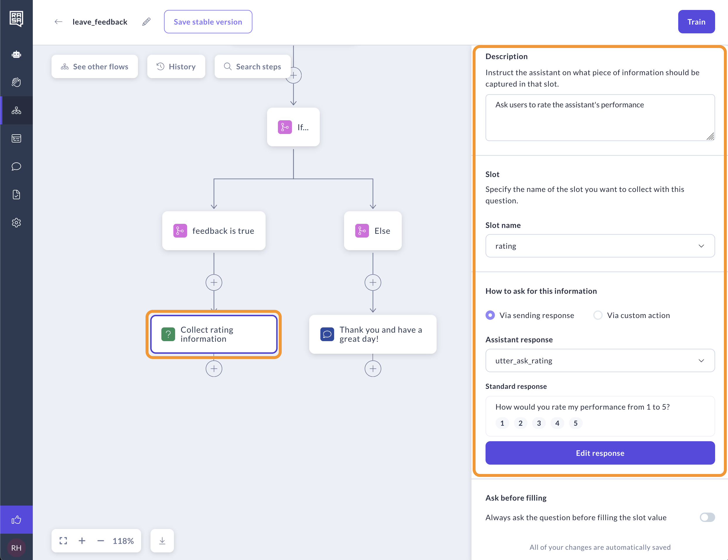Click the thumbs-up feedback icon in sidebar

[x=16, y=520]
